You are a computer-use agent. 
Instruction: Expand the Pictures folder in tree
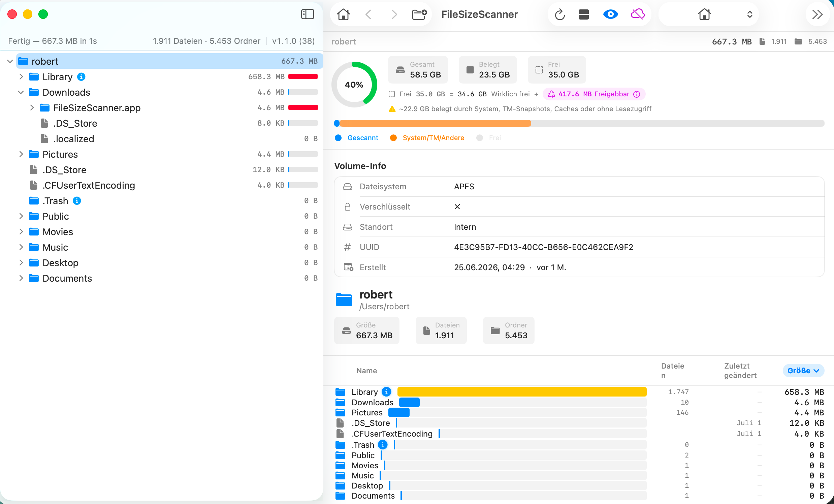click(x=21, y=154)
